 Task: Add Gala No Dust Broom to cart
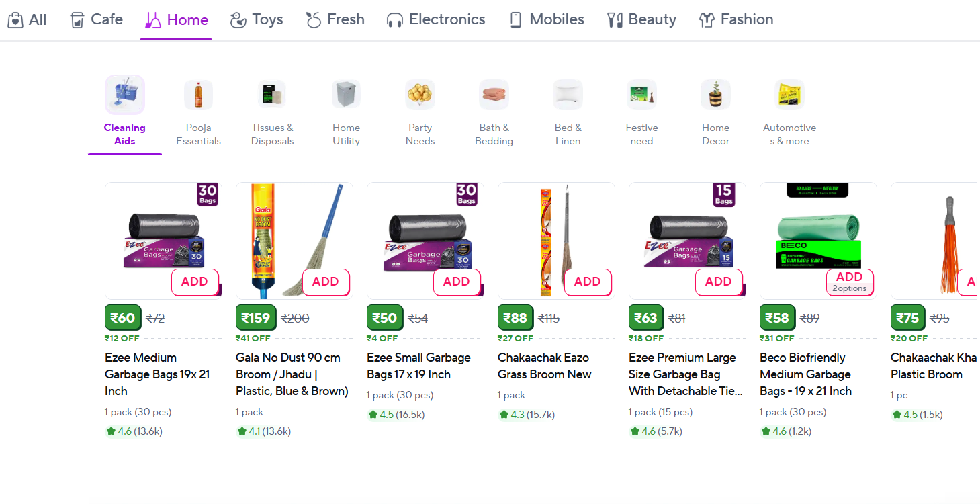(326, 282)
